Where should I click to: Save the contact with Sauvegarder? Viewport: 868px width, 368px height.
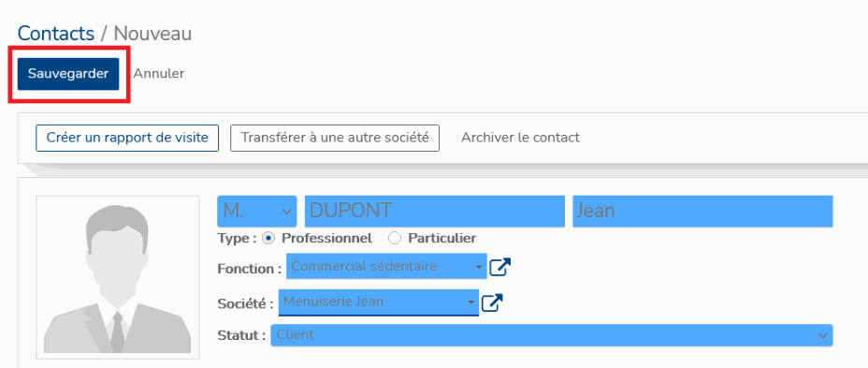[x=68, y=74]
